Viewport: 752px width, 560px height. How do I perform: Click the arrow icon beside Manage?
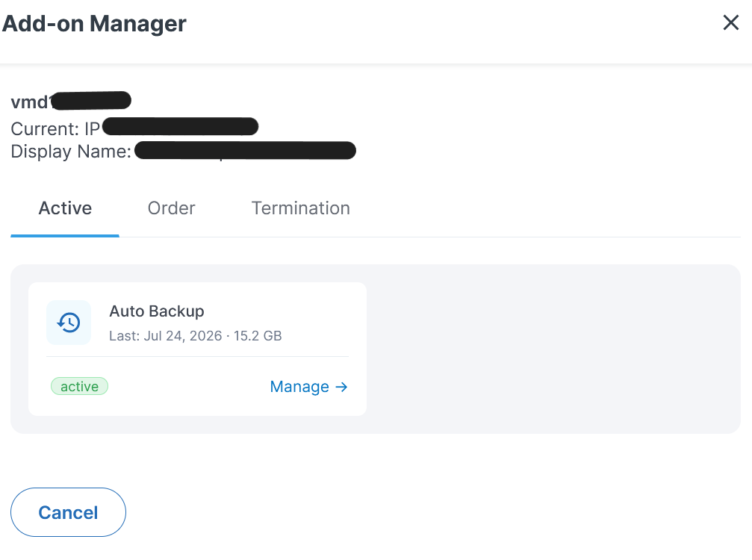pyautogui.click(x=341, y=387)
